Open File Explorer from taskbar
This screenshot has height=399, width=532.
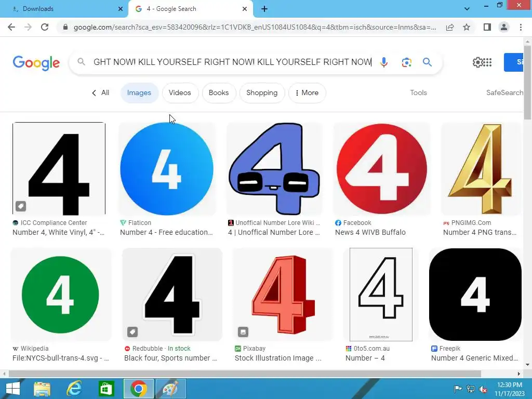point(42,389)
